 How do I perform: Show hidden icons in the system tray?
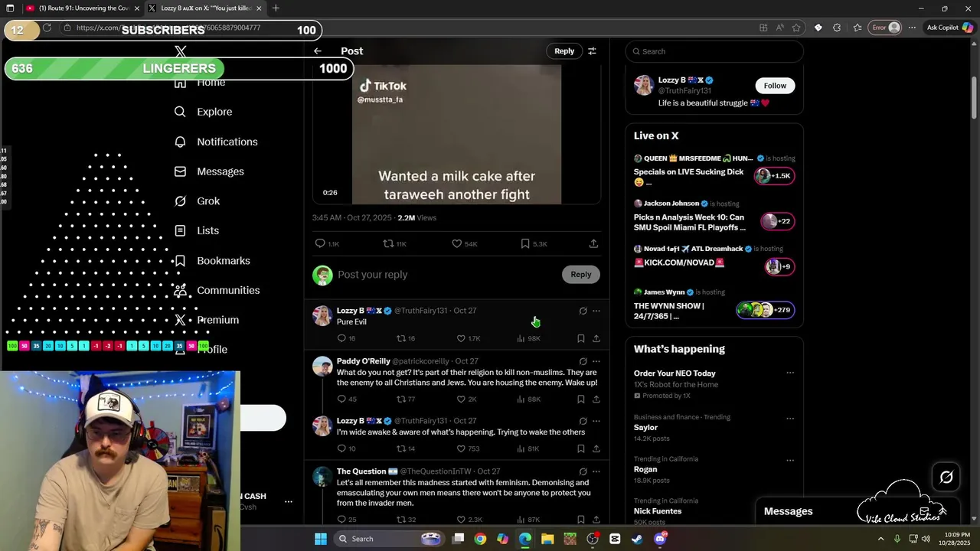880,539
